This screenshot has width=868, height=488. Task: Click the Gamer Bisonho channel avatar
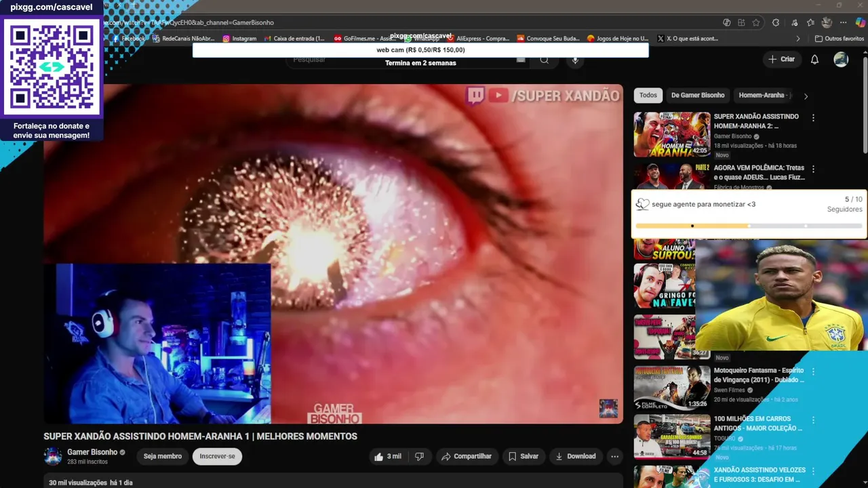pyautogui.click(x=53, y=456)
